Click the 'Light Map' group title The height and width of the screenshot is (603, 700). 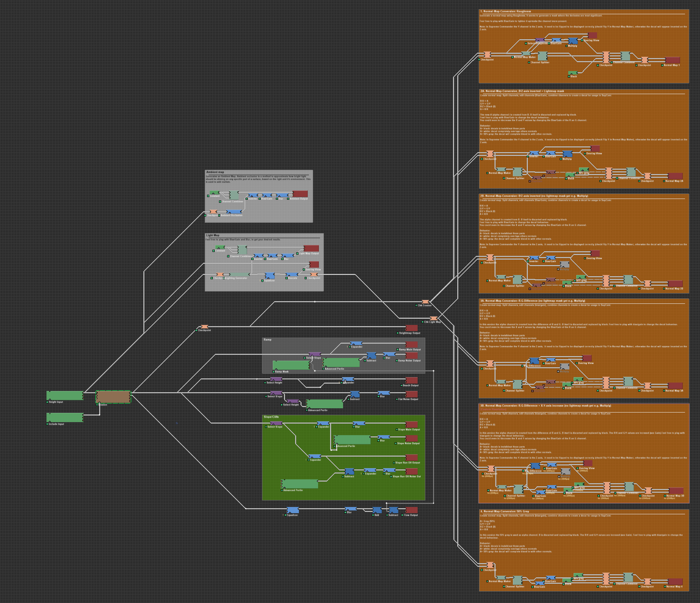212,235
